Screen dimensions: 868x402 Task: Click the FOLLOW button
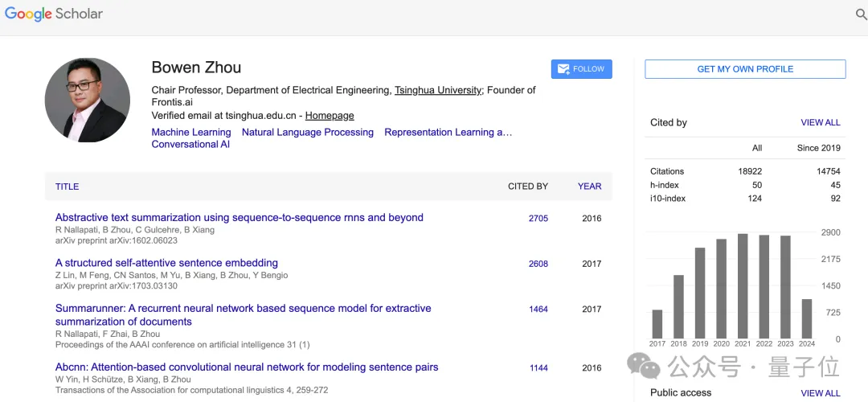click(x=582, y=69)
